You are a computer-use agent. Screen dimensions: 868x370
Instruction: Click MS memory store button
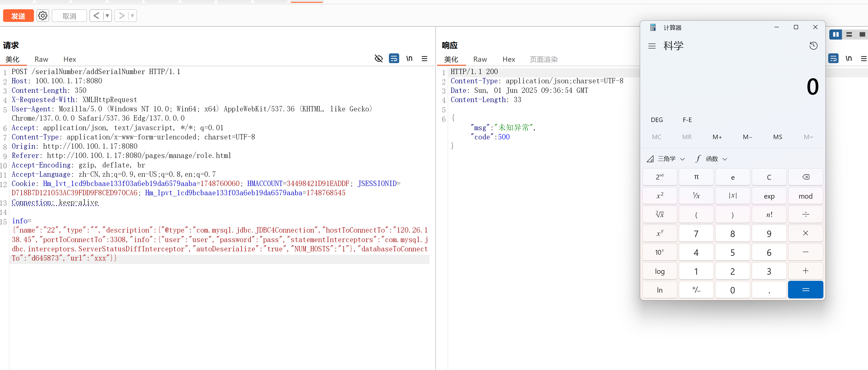click(x=778, y=137)
